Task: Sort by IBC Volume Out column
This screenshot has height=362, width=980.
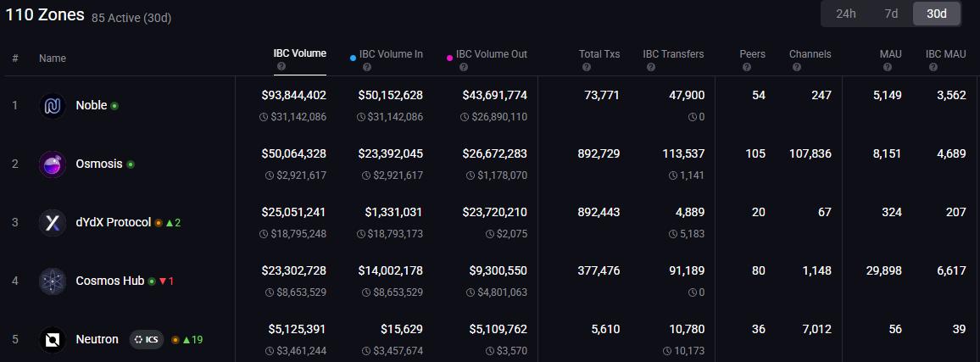Action: point(491,54)
